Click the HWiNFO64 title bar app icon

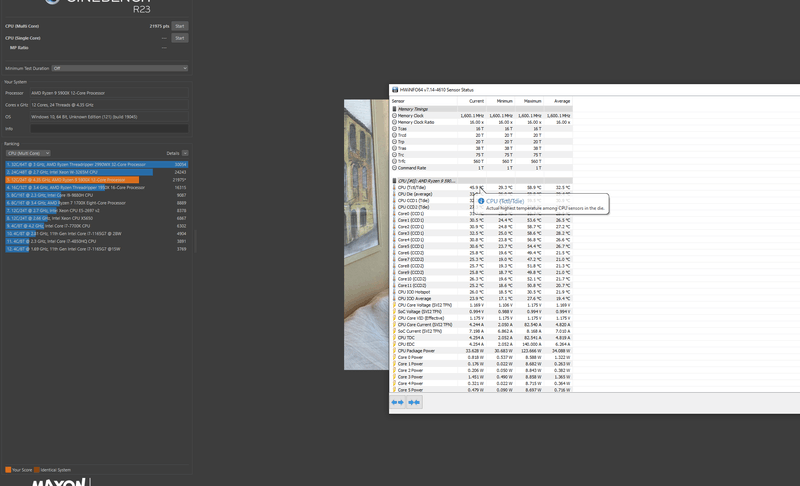(x=395, y=90)
